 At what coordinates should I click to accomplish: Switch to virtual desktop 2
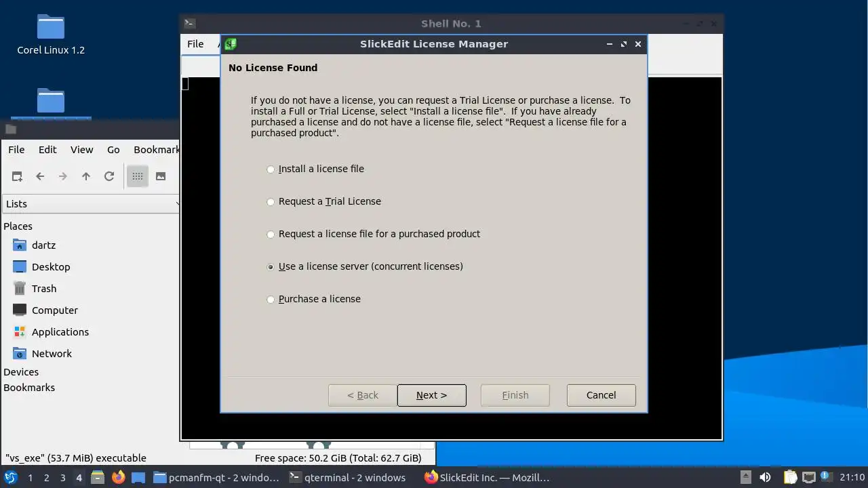46,478
